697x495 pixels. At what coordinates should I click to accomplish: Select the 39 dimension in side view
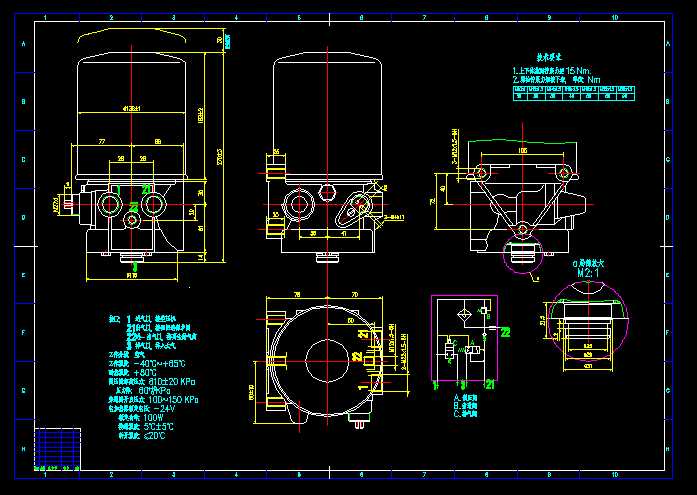[x=313, y=233]
